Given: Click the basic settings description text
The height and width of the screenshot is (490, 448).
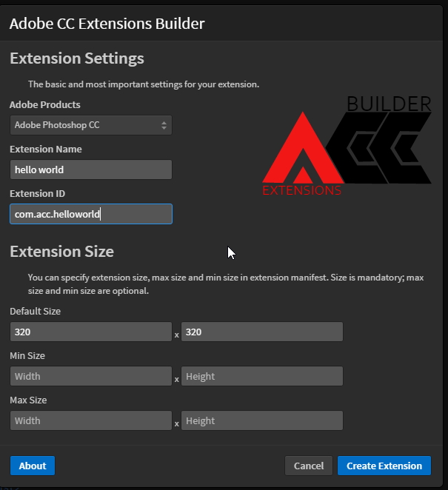Looking at the screenshot, I should [144, 84].
